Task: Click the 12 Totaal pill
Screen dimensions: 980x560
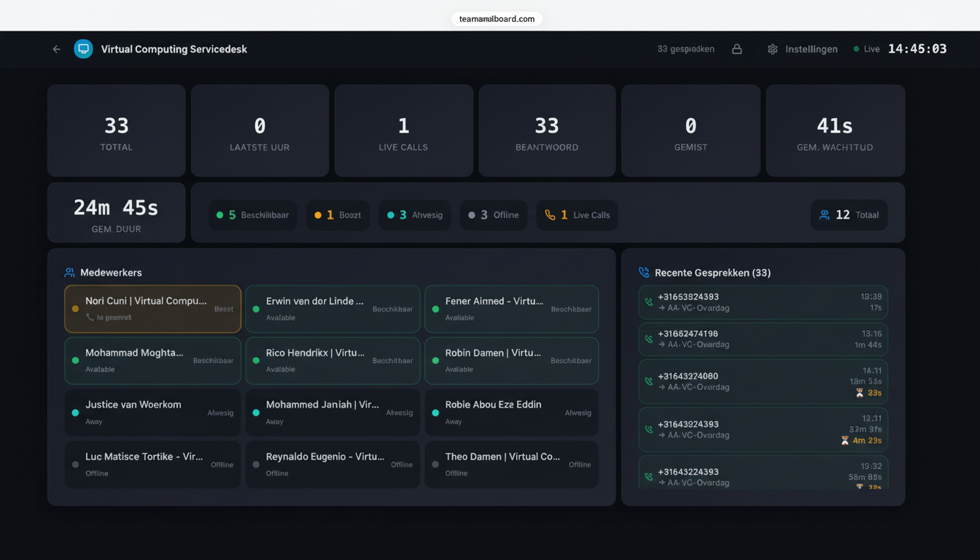Action: tap(849, 215)
